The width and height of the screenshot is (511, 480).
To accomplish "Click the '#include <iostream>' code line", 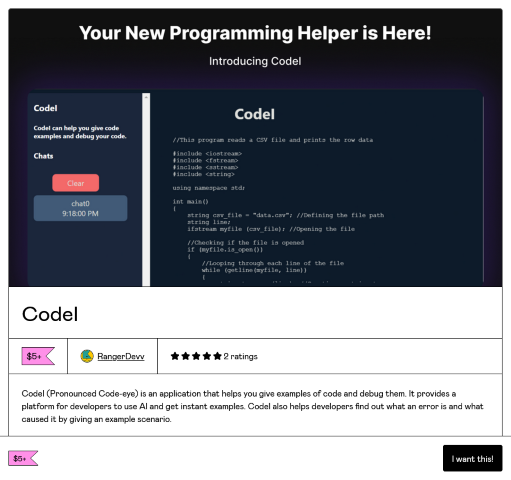I will [207, 154].
